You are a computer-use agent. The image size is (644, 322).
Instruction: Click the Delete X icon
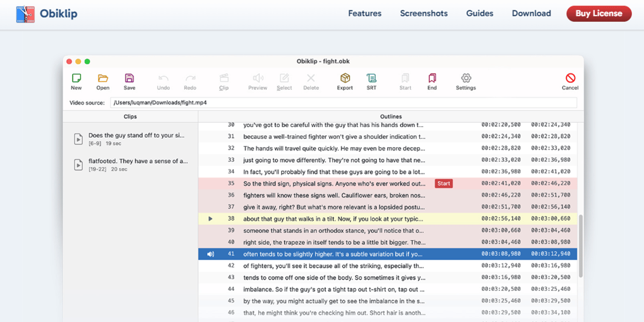(x=311, y=78)
